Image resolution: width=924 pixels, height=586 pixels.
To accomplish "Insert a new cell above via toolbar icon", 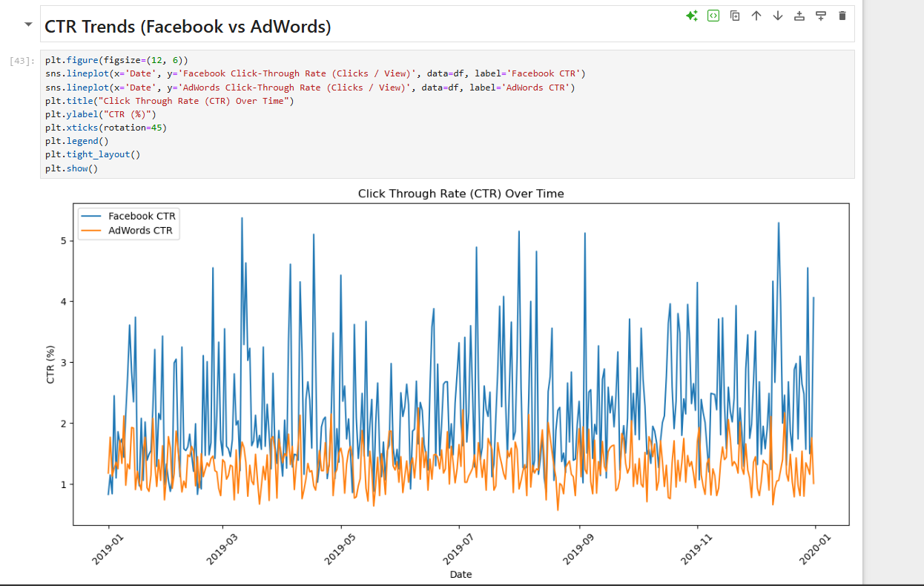I will click(799, 16).
